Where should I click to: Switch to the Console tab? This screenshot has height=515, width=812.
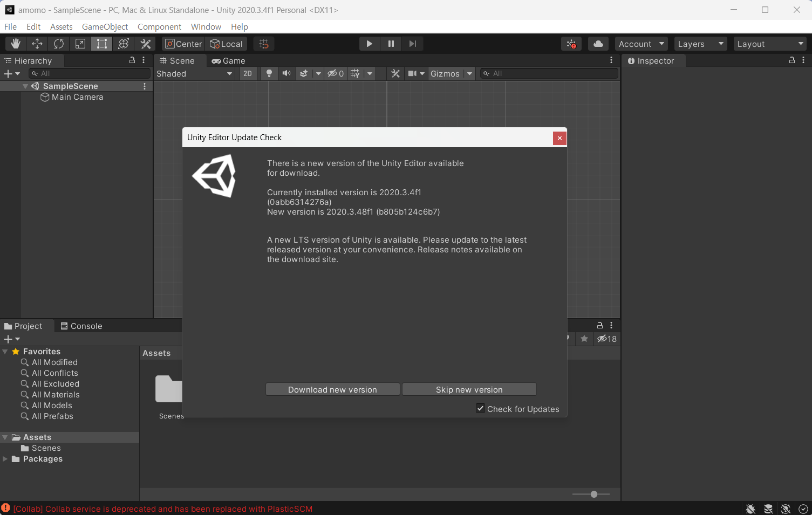coord(81,326)
